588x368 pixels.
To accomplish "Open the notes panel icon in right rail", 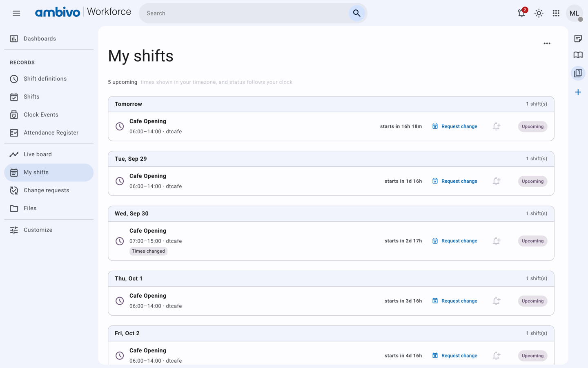I will (578, 38).
